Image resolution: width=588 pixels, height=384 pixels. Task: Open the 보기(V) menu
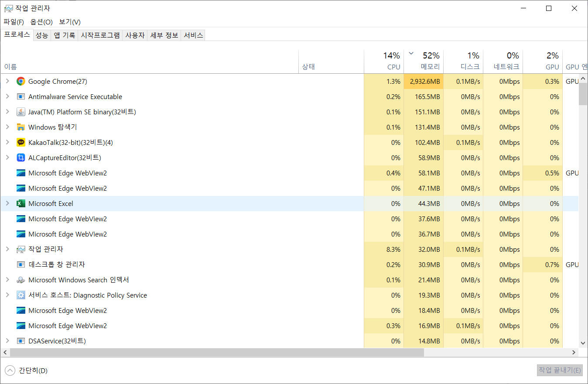coord(70,22)
